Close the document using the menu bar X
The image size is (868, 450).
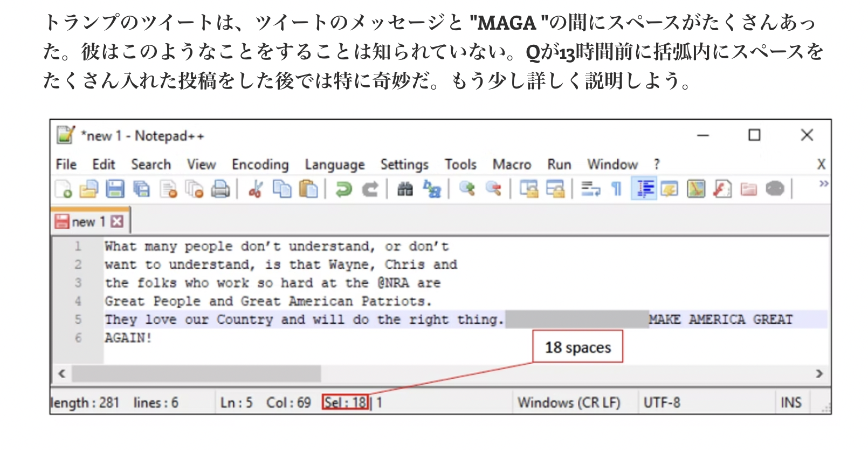821,164
